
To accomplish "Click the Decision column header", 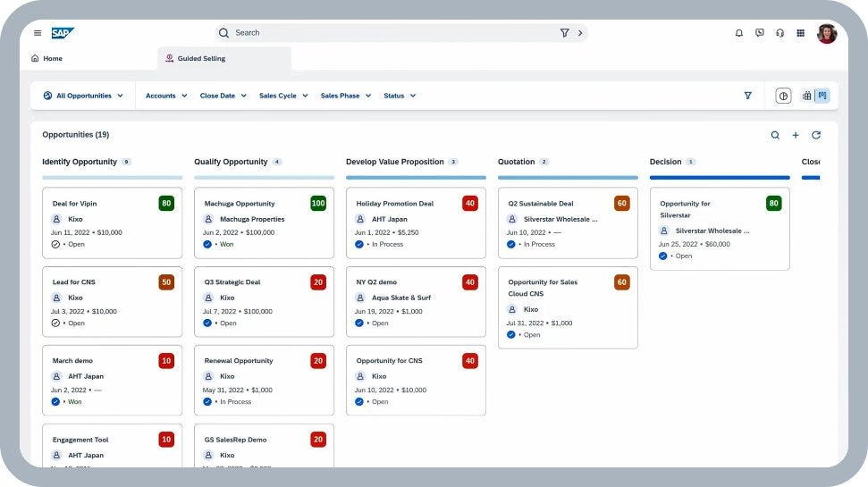I will 665,162.
